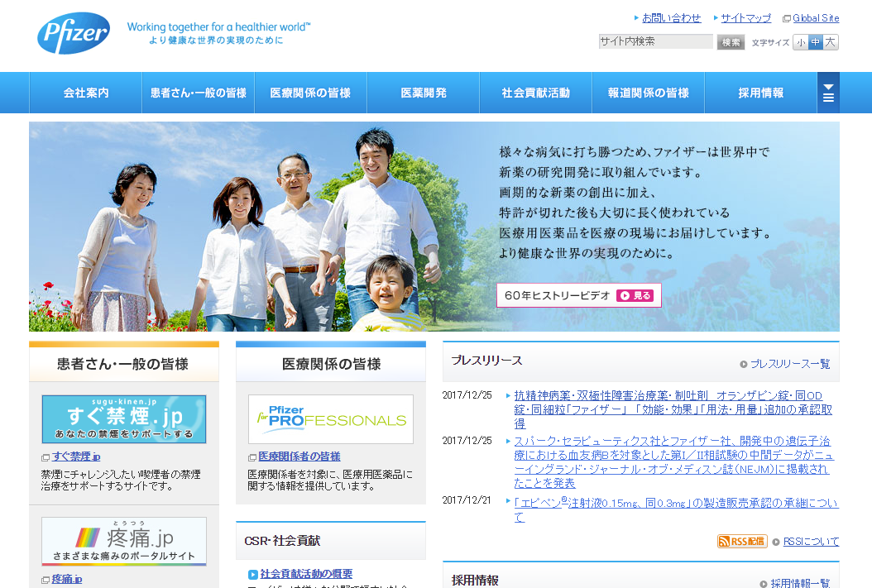
Task: Set font size to large (大)
Action: 831,42
